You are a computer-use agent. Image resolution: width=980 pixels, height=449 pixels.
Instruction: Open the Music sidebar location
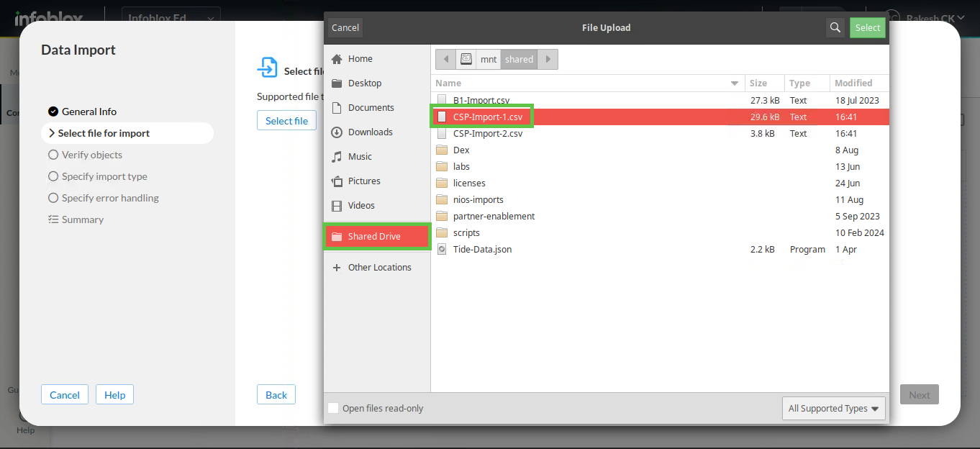pyautogui.click(x=360, y=157)
